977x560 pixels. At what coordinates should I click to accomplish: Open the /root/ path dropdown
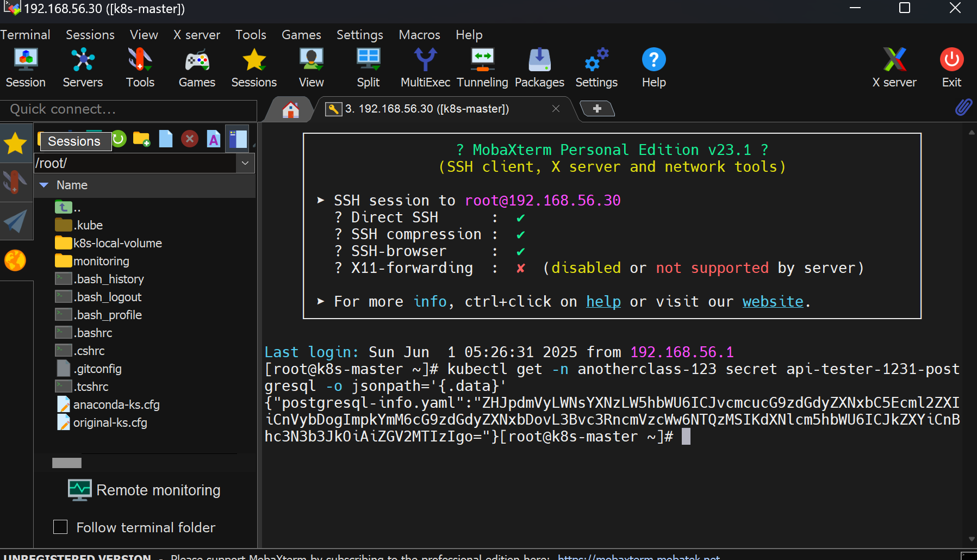point(245,163)
